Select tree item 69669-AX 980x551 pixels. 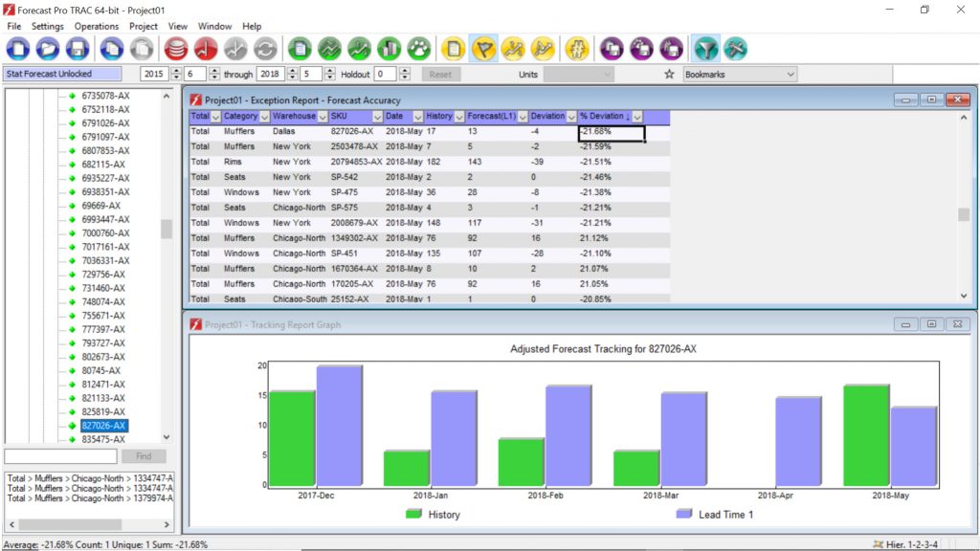coord(100,206)
